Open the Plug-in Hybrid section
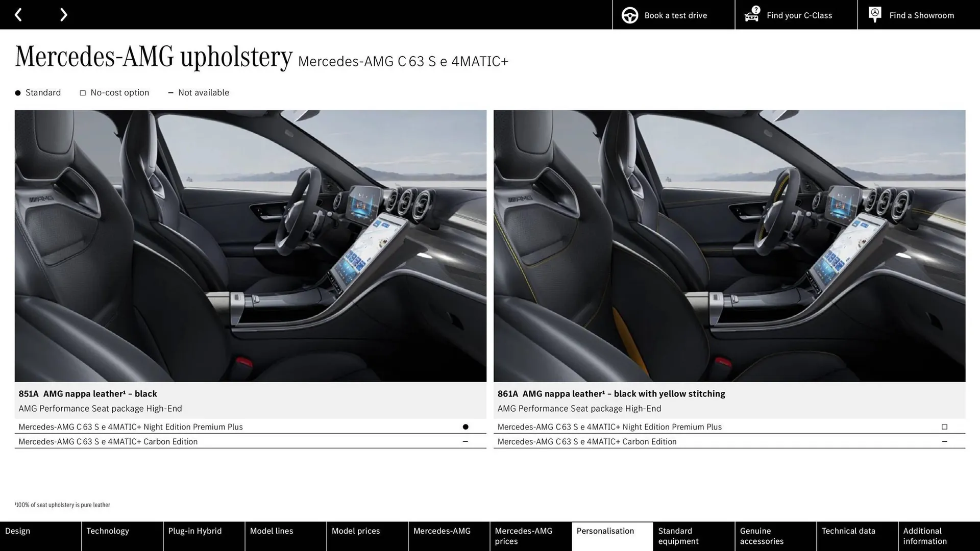Screen dimensions: 980x551 (194, 531)
